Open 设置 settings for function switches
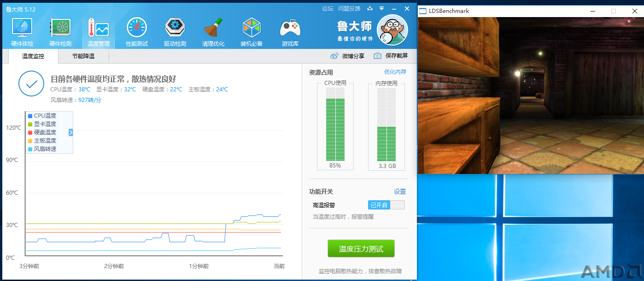The height and width of the screenshot is (281, 644). point(400,191)
